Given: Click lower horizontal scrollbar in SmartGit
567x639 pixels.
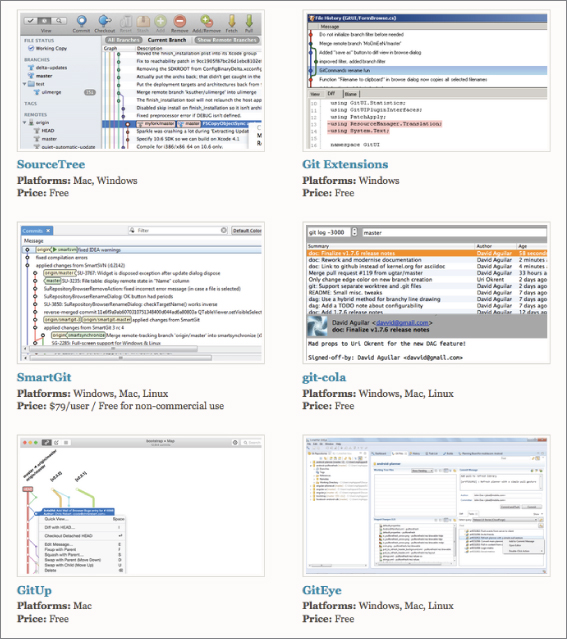Looking at the screenshot, I should pos(121,358).
